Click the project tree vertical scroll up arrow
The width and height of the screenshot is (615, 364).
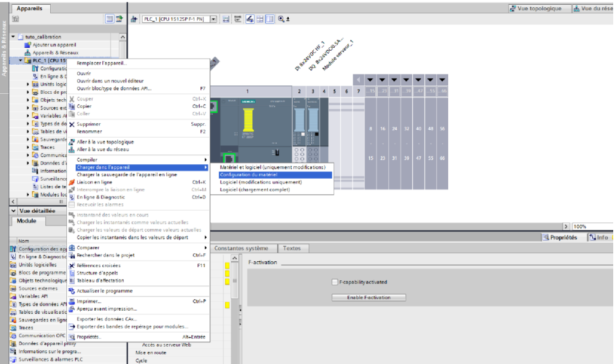(123, 37)
